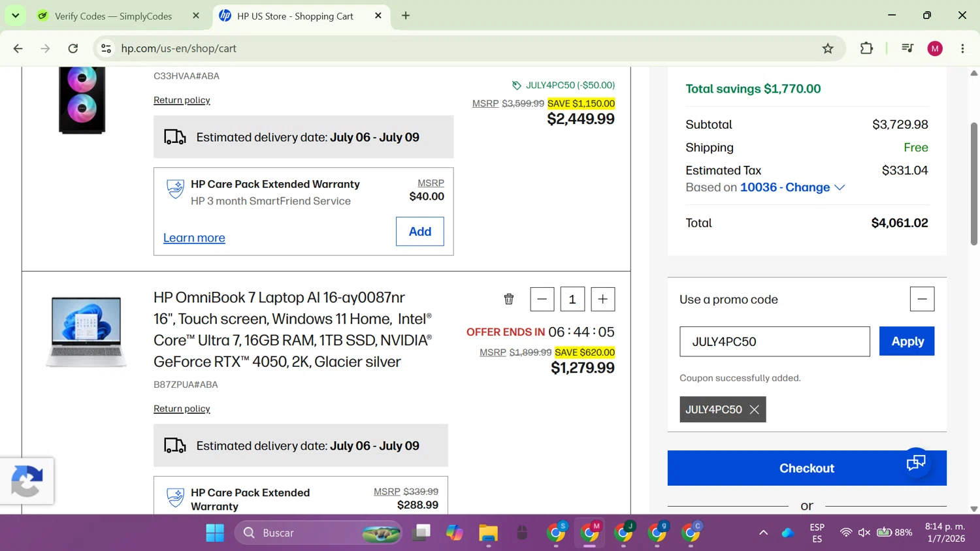Screen dimensions: 980x551
Task: Switch to Verify Codes SimplyCodes tab
Action: click(113, 16)
